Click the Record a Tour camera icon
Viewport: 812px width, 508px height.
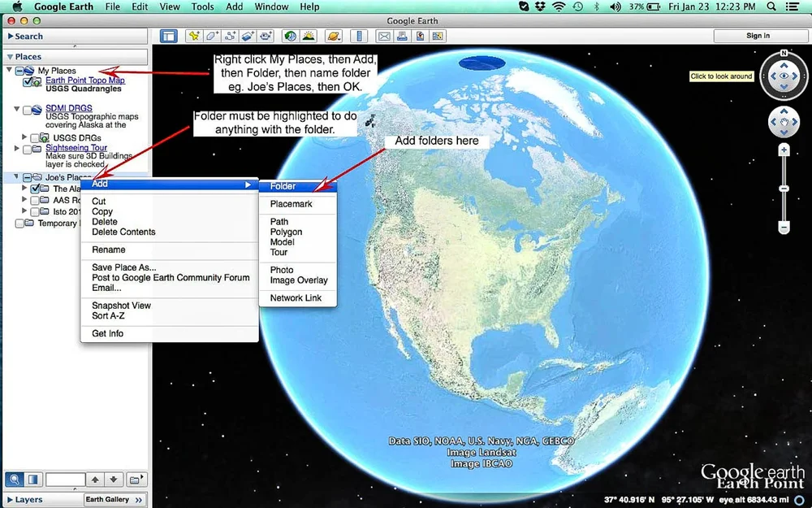266,37
